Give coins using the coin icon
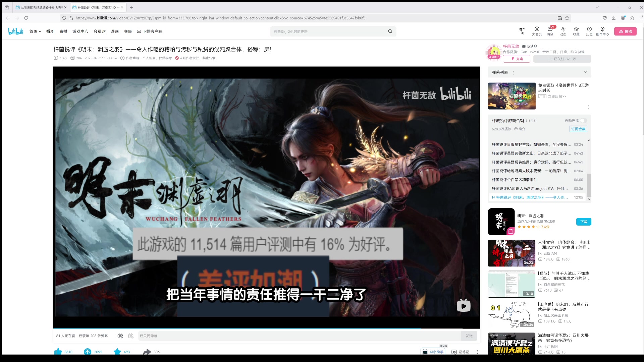Viewport: 644px width, 362px height. point(88,352)
